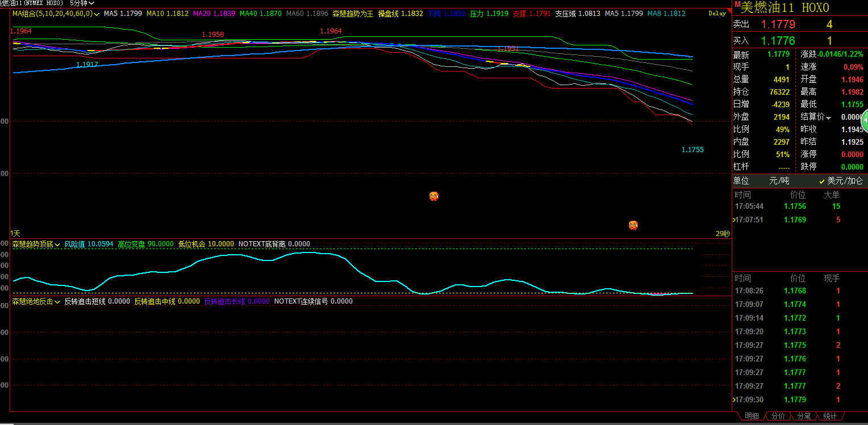Image resolution: width=868 pixels, height=425 pixels.
Task: Click the Delay indicator on the chart
Action: tap(717, 14)
